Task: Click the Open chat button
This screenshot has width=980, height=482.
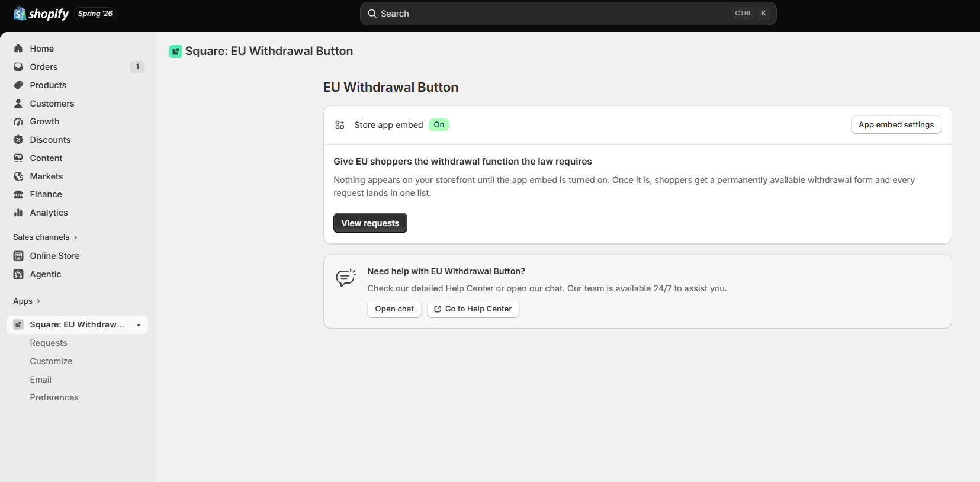Action: tap(394, 309)
